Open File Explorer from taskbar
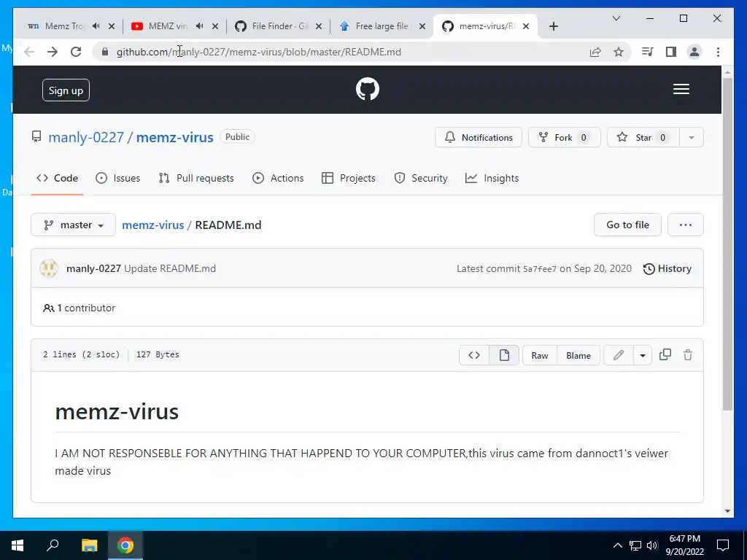Image resolution: width=747 pixels, height=560 pixels. coord(89,545)
